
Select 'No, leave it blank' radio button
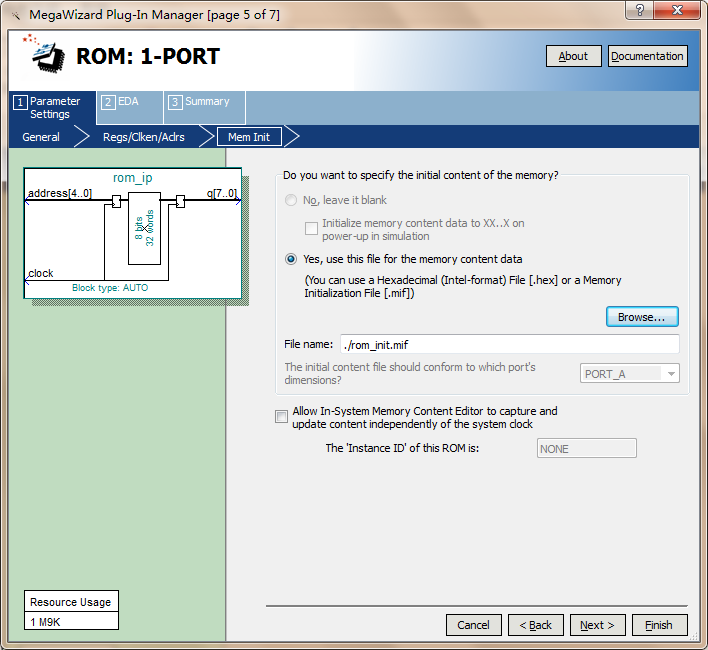(291, 200)
